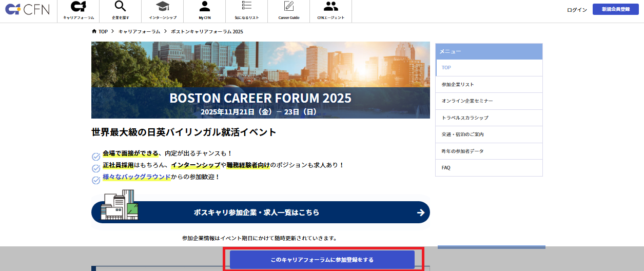Open 企業を探す search icon
This screenshot has height=271, width=644.
[120, 6]
